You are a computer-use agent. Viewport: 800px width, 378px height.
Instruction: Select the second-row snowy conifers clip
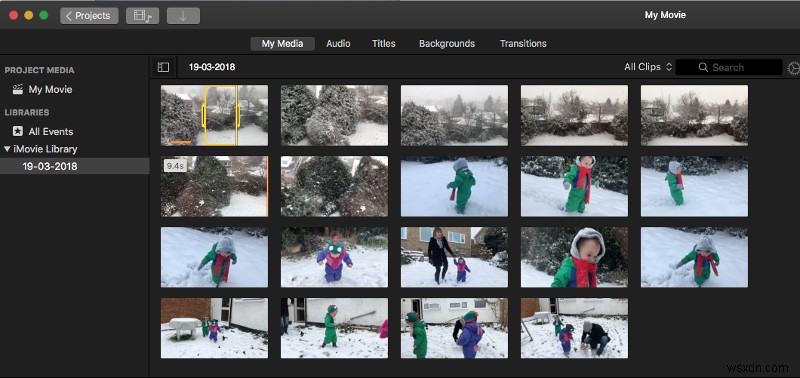coord(334,186)
